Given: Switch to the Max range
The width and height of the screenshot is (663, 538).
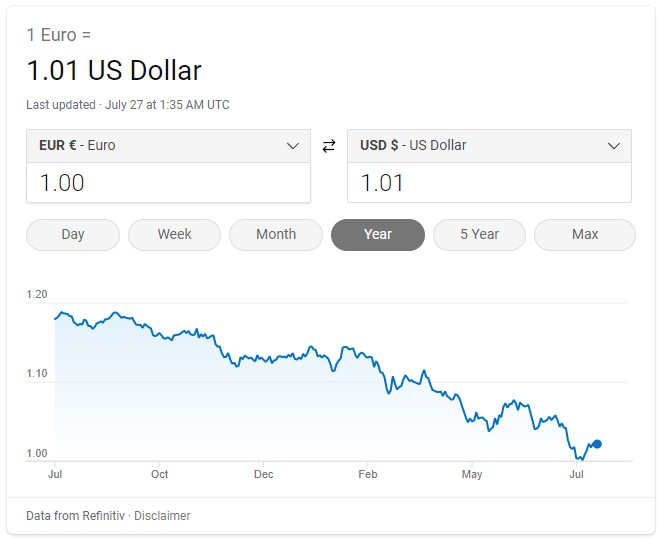Looking at the screenshot, I should click(585, 234).
